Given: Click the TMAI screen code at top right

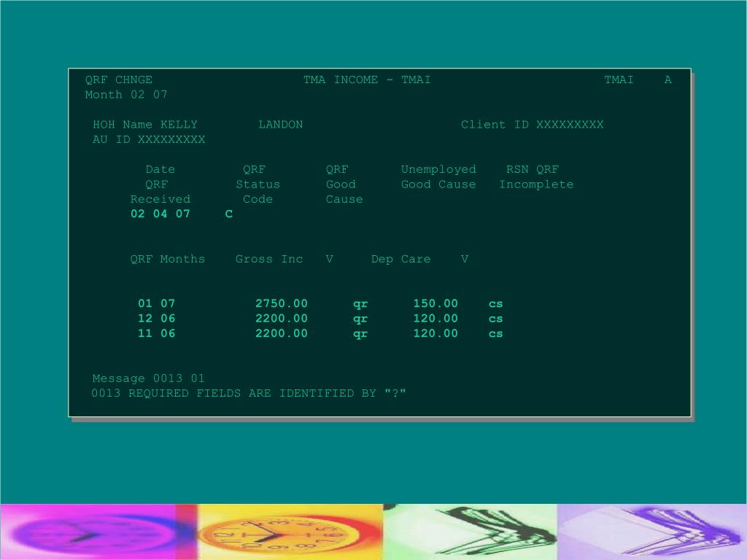Looking at the screenshot, I should tap(619, 79).
